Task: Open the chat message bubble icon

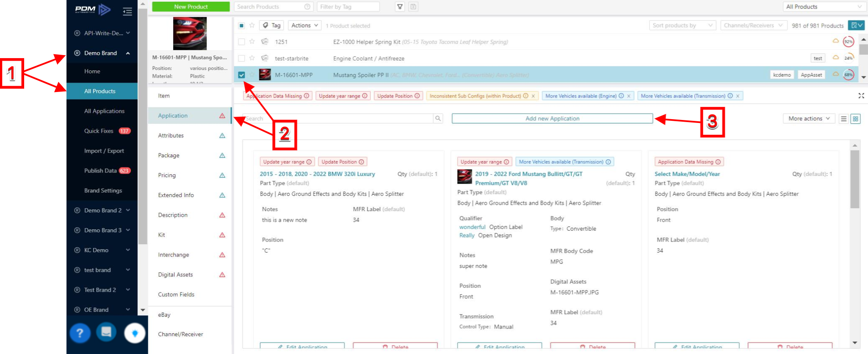Action: tap(106, 332)
